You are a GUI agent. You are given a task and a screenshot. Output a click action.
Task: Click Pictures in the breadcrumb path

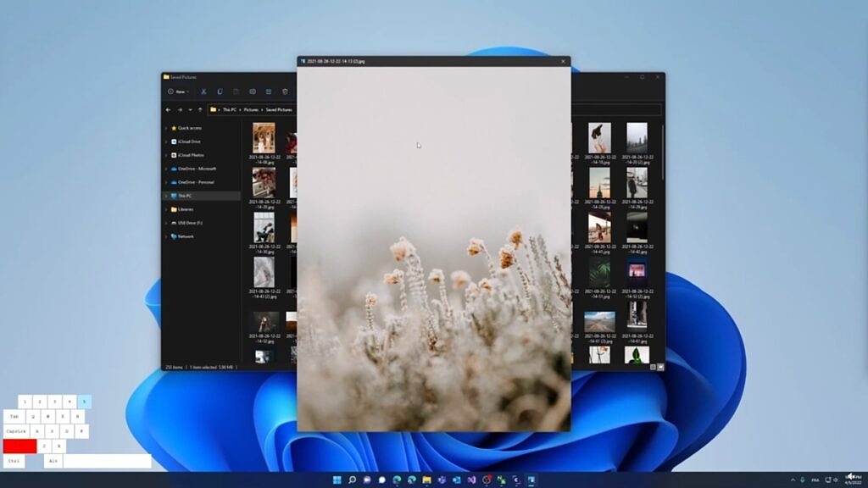(x=252, y=109)
